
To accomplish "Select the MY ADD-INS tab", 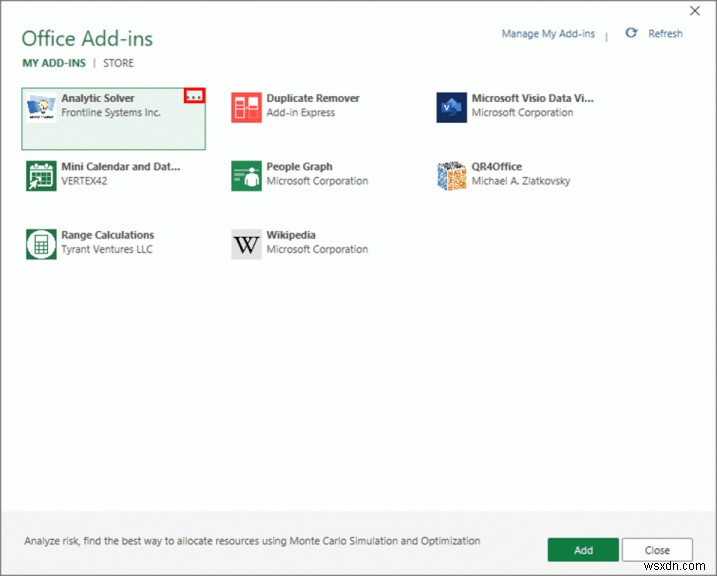I will coord(54,63).
